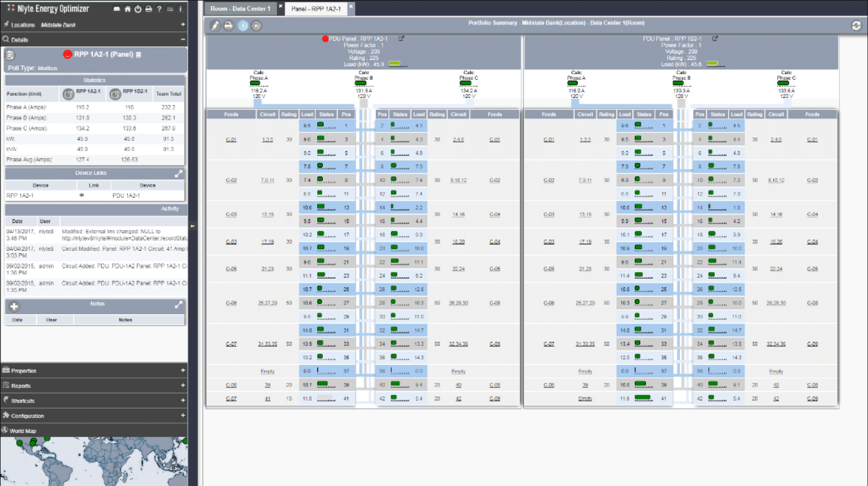Toggle the Watts display mode button
This screenshot has height=486, width=868.
(x=257, y=25)
